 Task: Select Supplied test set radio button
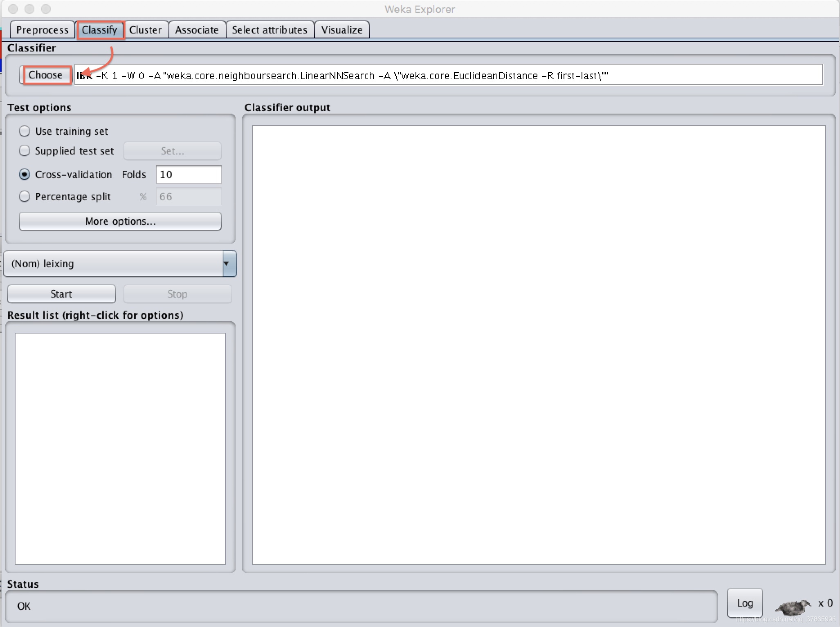pos(25,151)
